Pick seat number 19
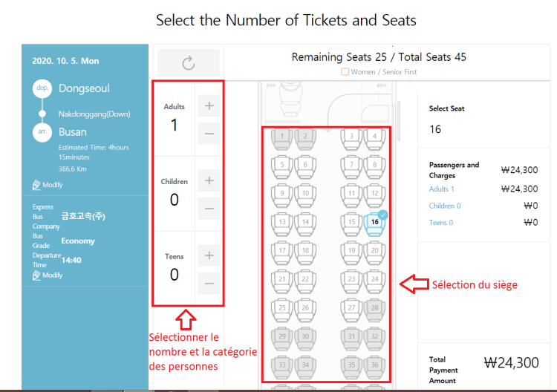557x392 pixels. click(x=351, y=251)
